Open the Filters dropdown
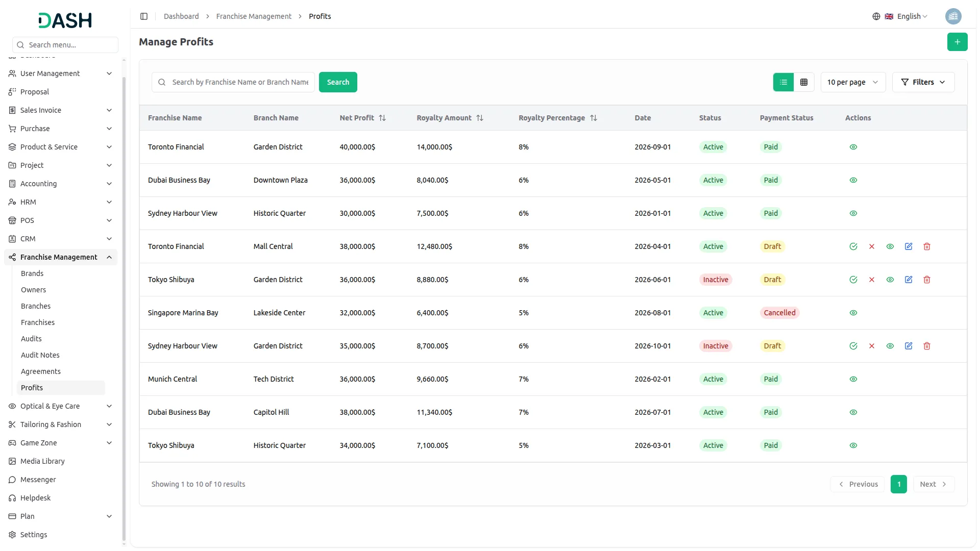Screen dimensions: 980x551 coord(923,82)
